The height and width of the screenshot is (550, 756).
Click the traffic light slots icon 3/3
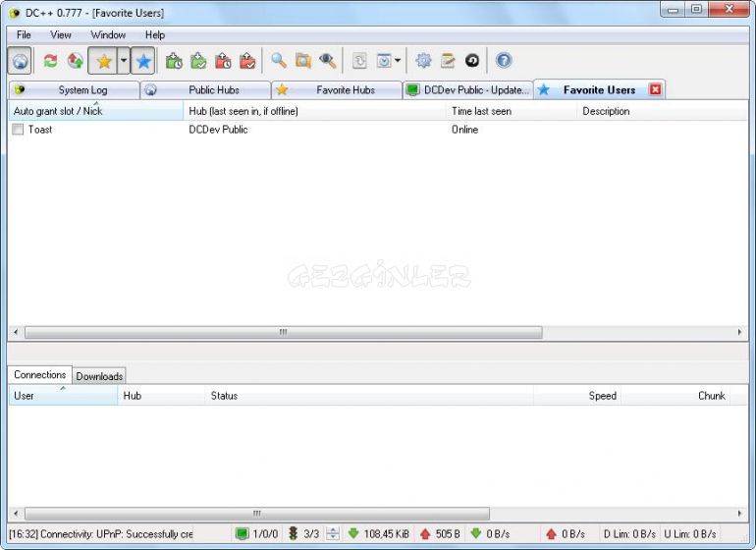tap(293, 533)
